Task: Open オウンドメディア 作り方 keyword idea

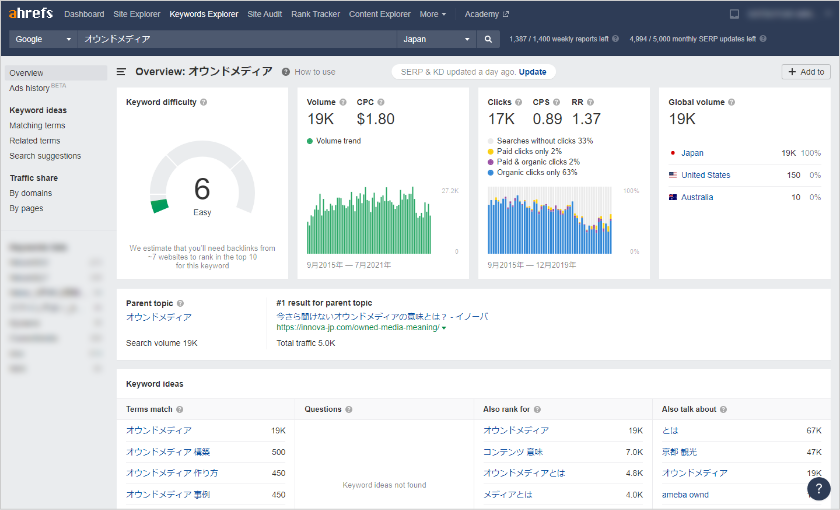Action: (172, 473)
